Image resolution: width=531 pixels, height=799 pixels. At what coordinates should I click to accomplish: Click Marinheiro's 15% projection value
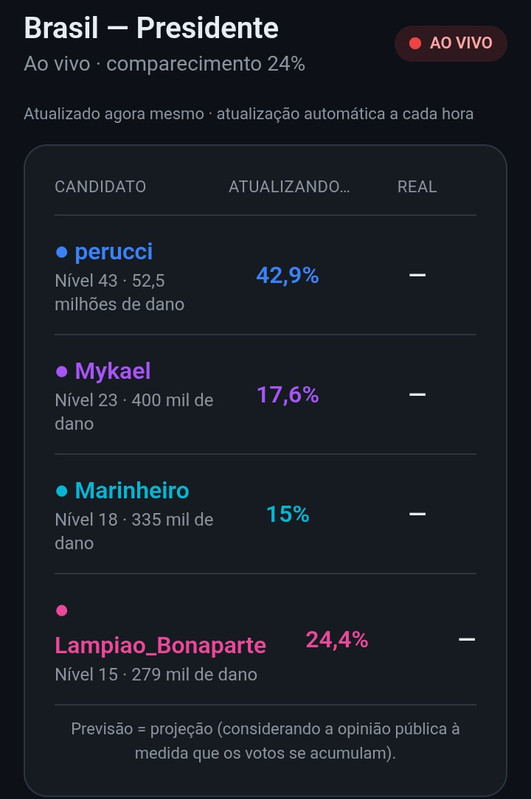[288, 514]
